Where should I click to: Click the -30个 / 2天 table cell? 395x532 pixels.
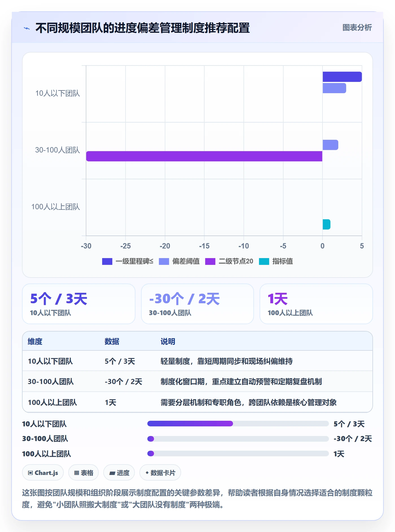(124, 381)
